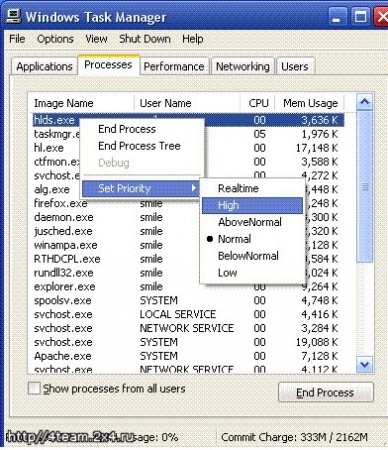The height and width of the screenshot is (450, 388).
Task: Minimize the Task Manager window
Action: 337,17
